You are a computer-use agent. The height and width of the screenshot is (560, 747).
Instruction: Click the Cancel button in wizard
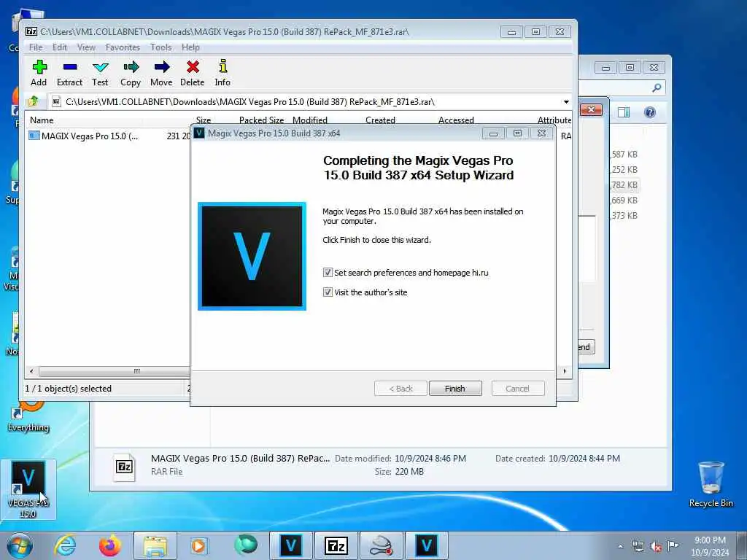coord(517,389)
